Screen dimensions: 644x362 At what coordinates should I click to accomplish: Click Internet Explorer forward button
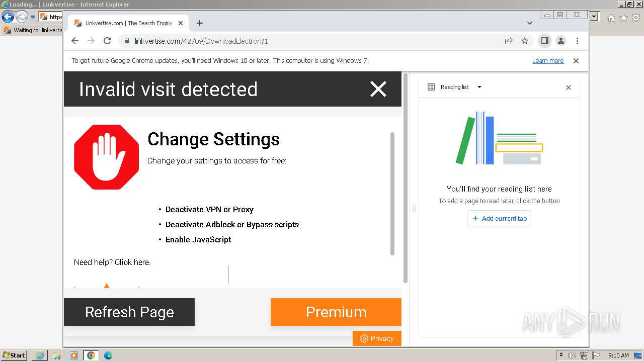click(22, 17)
